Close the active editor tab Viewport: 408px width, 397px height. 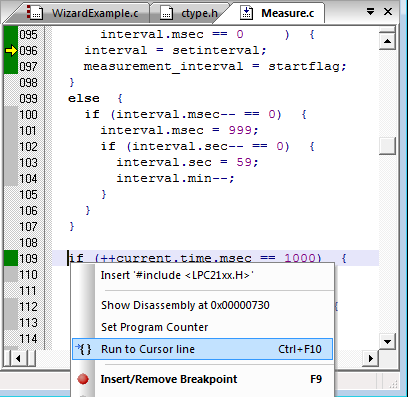coord(388,12)
